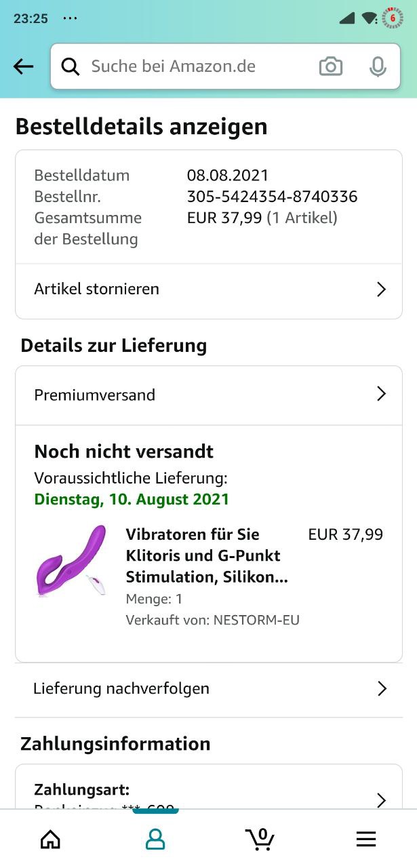Expand the Lieferung nachverfolgen chevron

pyautogui.click(x=382, y=689)
